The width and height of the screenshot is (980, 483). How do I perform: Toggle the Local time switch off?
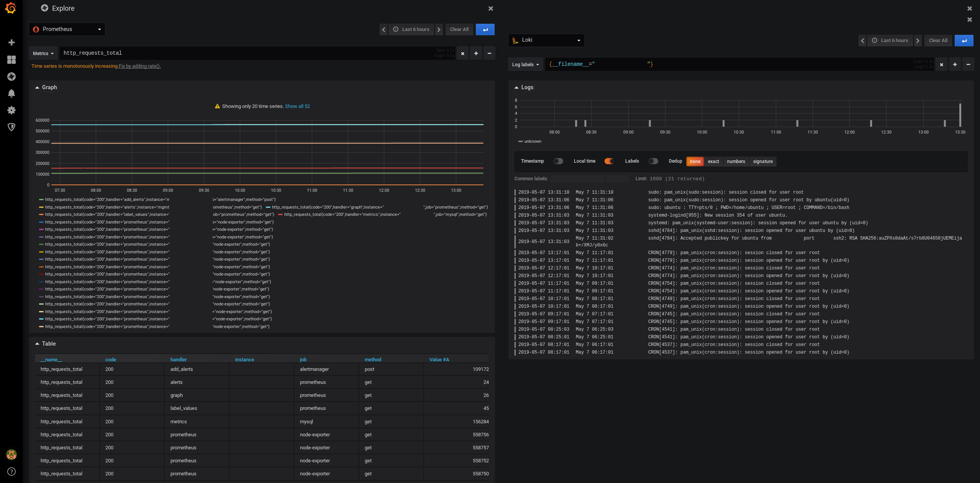(609, 161)
